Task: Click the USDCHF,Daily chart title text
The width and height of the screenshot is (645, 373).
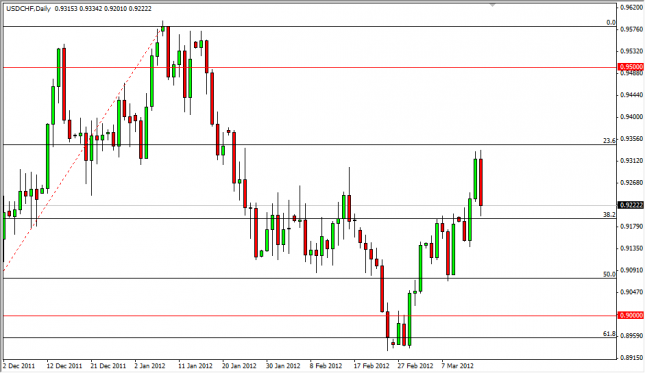Action: coord(28,8)
